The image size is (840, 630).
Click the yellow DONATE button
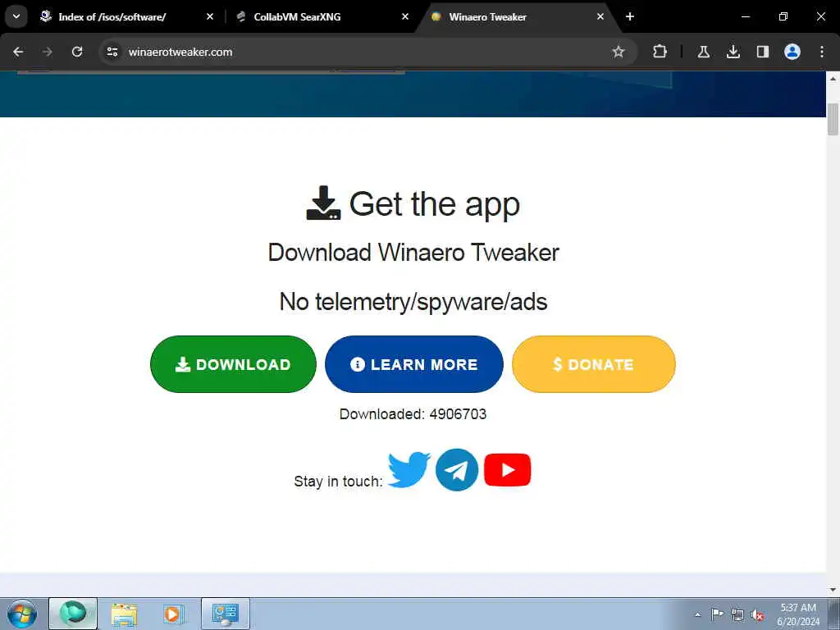[594, 364]
